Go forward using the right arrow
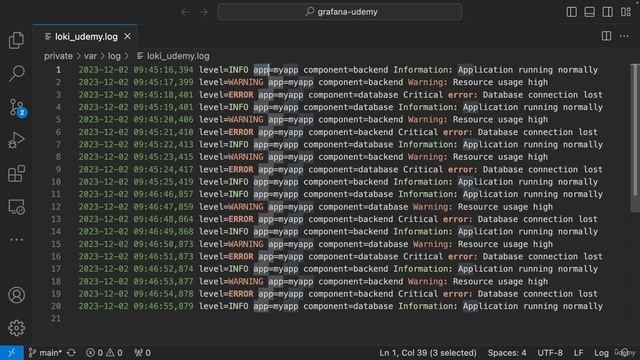The height and width of the screenshot is (360, 640). tap(204, 12)
